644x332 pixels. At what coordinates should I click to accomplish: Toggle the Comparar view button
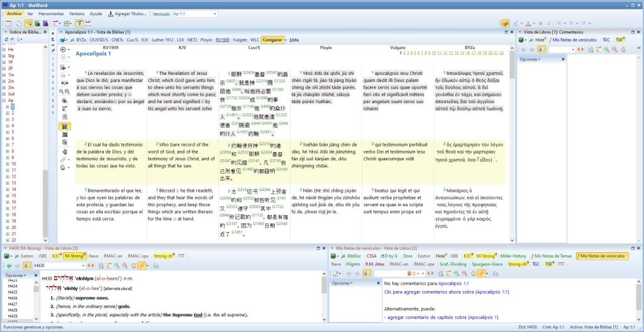272,40
